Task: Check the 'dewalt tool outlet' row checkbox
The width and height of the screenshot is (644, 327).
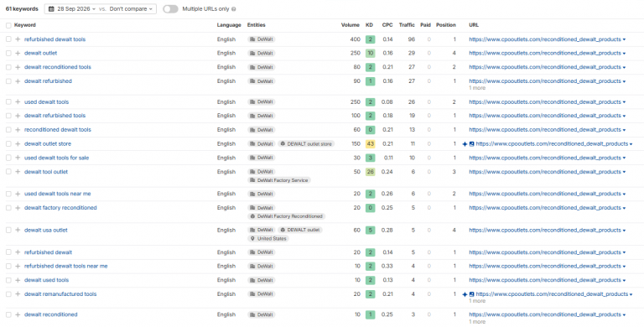Action: pos(8,172)
